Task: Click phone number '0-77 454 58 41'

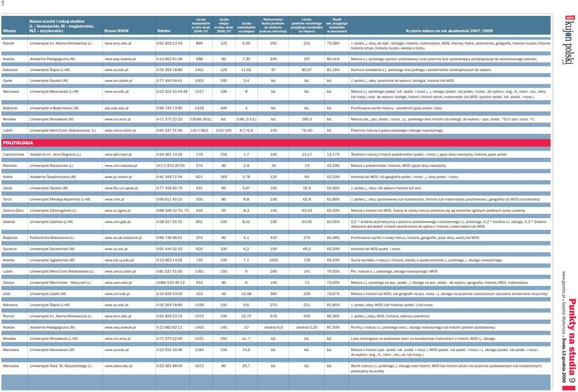Action: 170,81
